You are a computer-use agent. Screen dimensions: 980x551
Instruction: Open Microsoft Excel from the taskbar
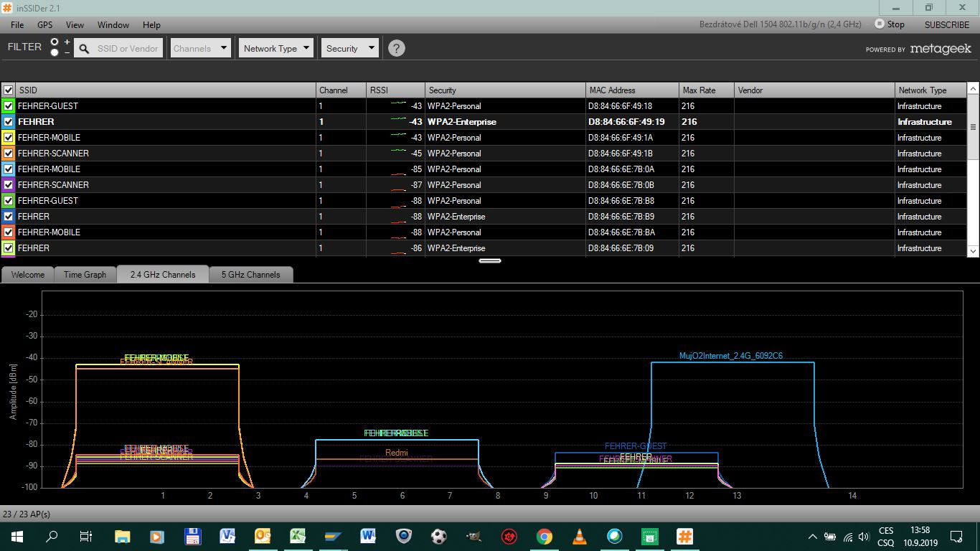pyautogui.click(x=298, y=536)
